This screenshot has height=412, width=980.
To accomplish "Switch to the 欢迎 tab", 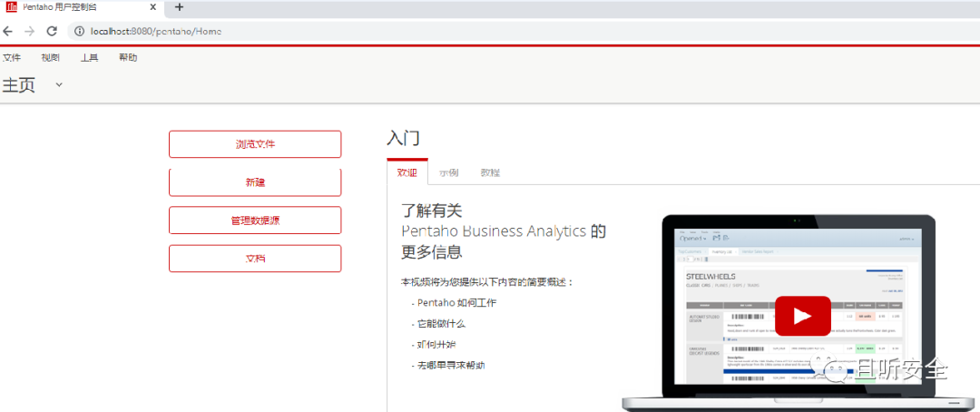I will 407,172.
